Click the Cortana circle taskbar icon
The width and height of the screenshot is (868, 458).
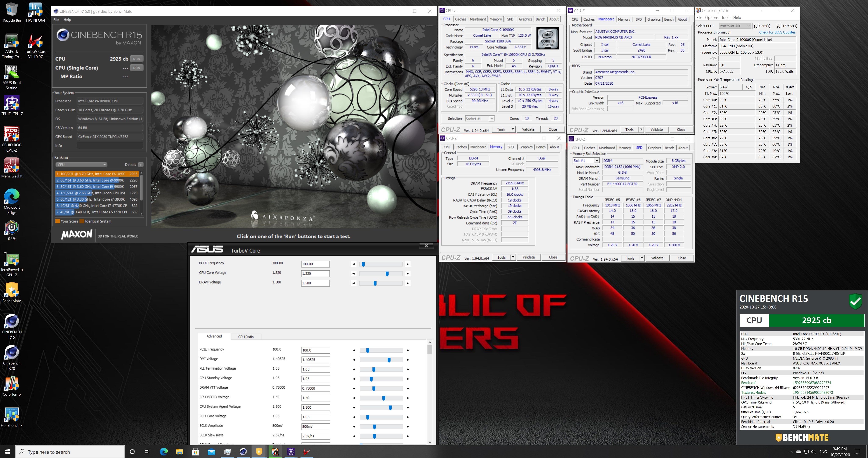pos(132,452)
